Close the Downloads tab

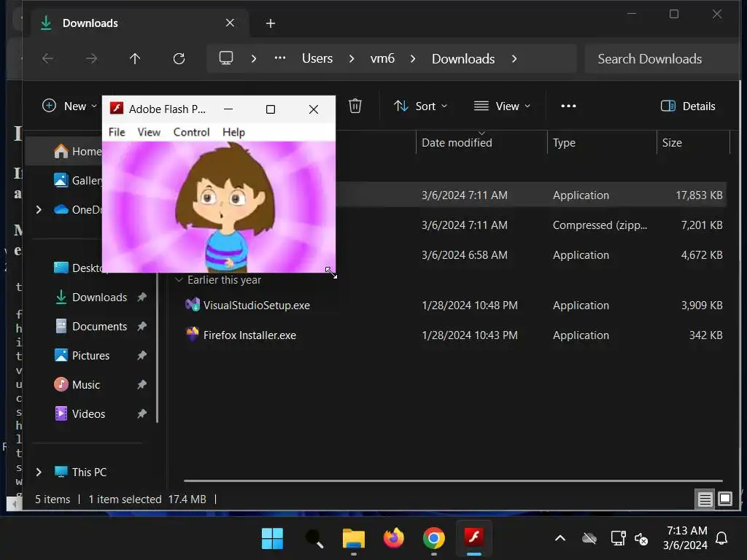click(x=230, y=23)
